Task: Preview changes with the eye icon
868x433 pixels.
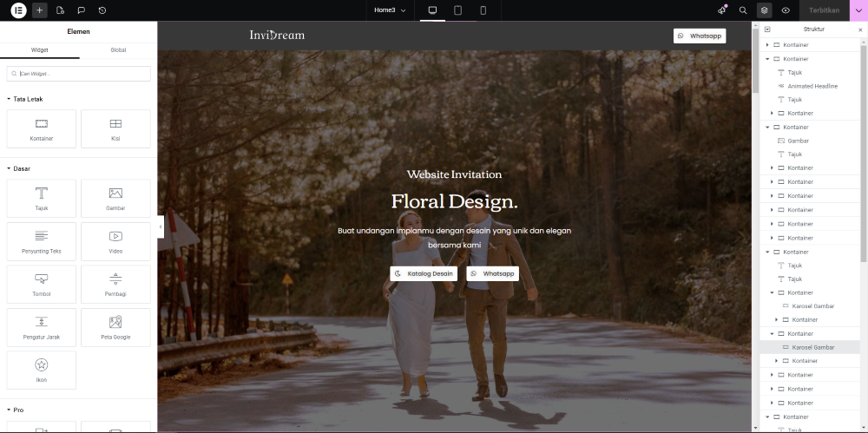Action: pyautogui.click(x=786, y=10)
